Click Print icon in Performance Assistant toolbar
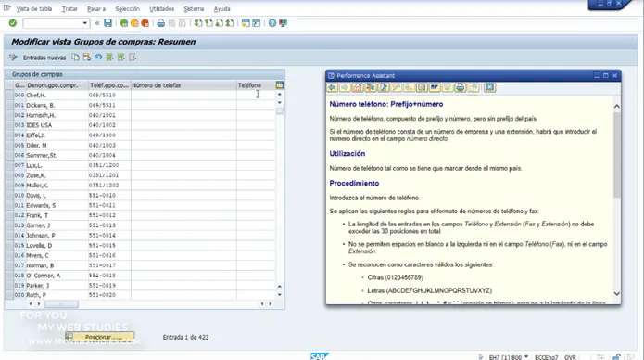 (461, 87)
